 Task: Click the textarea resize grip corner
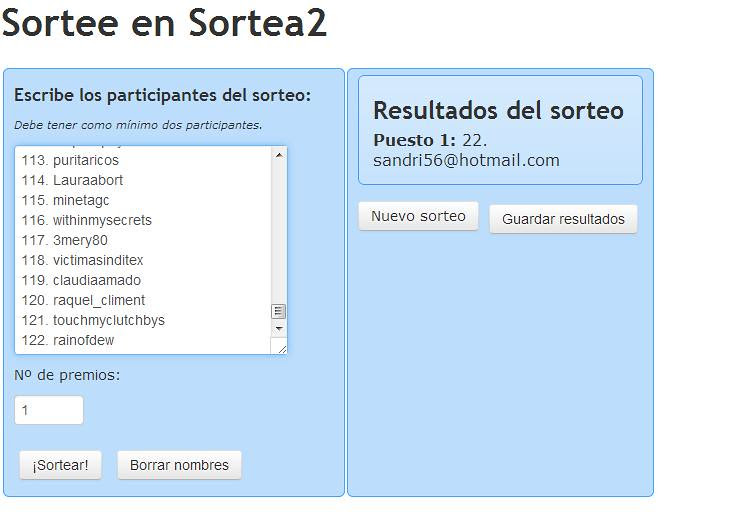pyautogui.click(x=281, y=348)
